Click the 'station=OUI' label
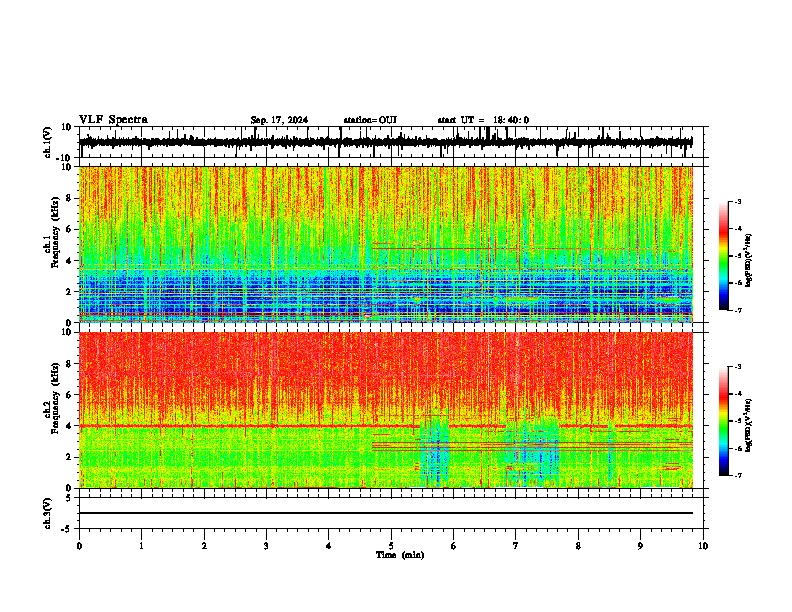 [370, 120]
